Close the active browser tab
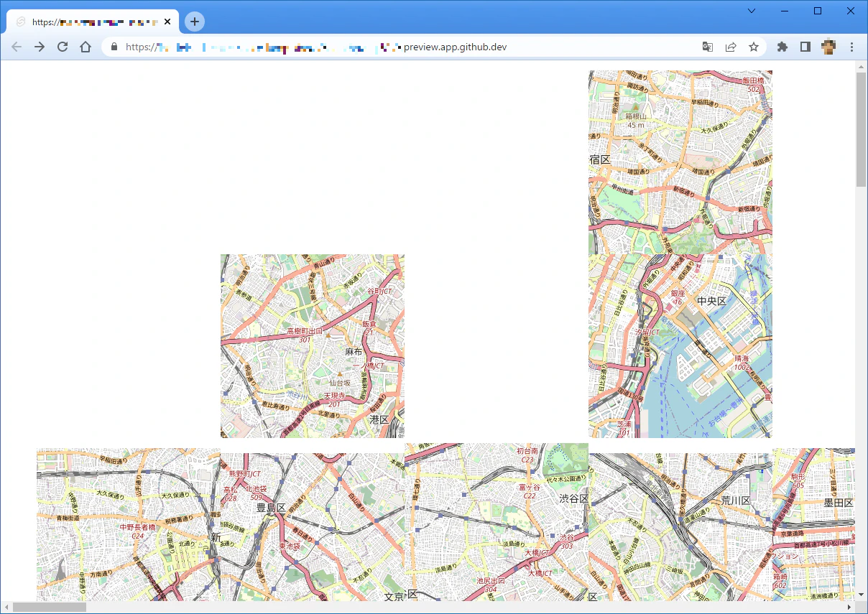This screenshot has height=614, width=868. coord(167,22)
